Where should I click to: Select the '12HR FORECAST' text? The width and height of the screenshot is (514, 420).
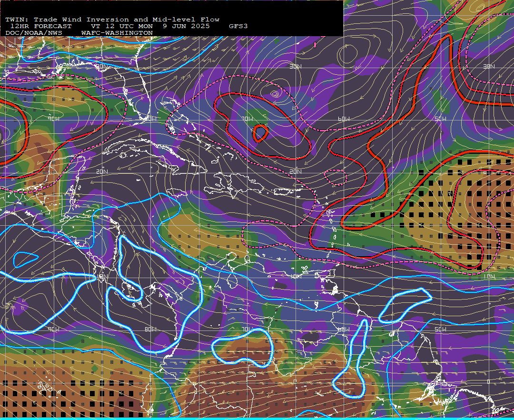coord(40,26)
